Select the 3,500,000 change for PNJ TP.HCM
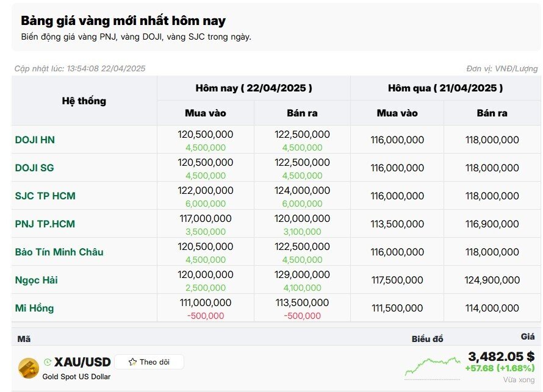 click(x=206, y=232)
